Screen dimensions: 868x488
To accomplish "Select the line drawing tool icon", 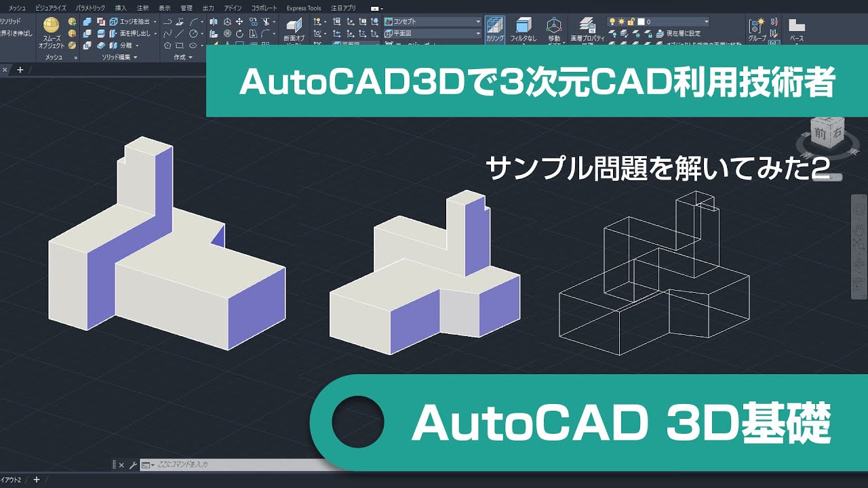I will pos(180,33).
